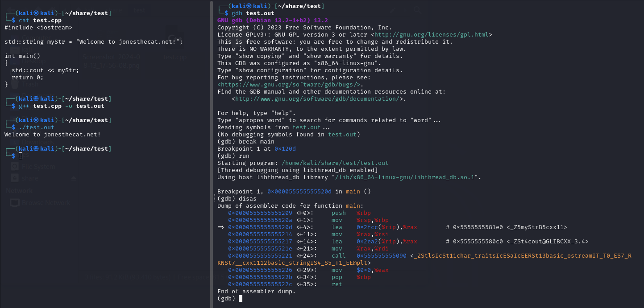Select the test.cpp file icon in file manager
Screen dimensions: 644x308
point(175,36)
